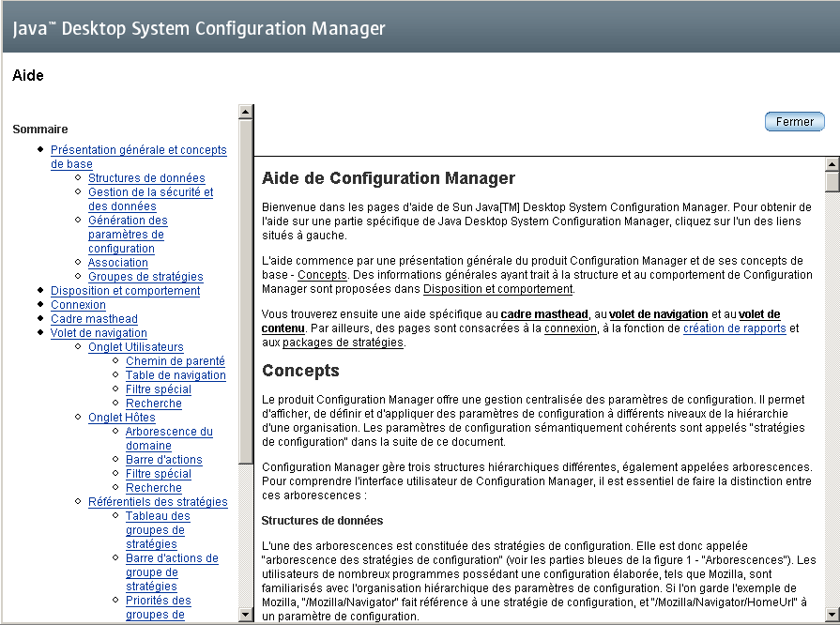This screenshot has height=625, width=840.
Task: Click content pane scrollbar up arrow
Action: (832, 164)
